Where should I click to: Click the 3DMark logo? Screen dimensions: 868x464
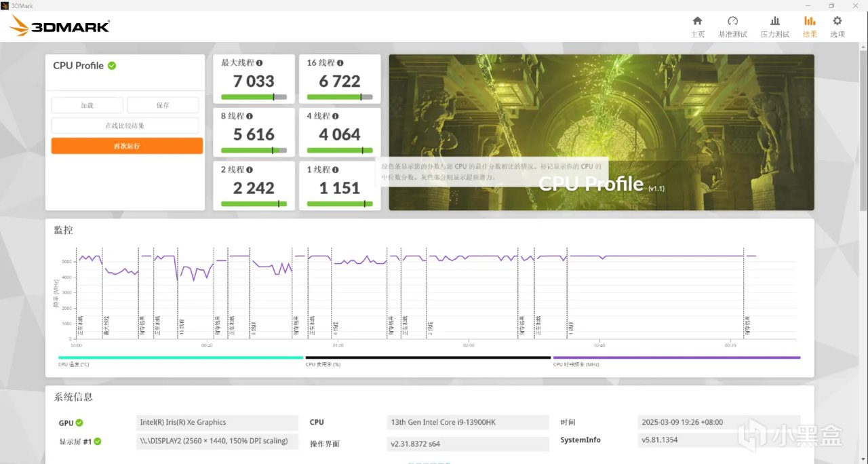pos(60,26)
